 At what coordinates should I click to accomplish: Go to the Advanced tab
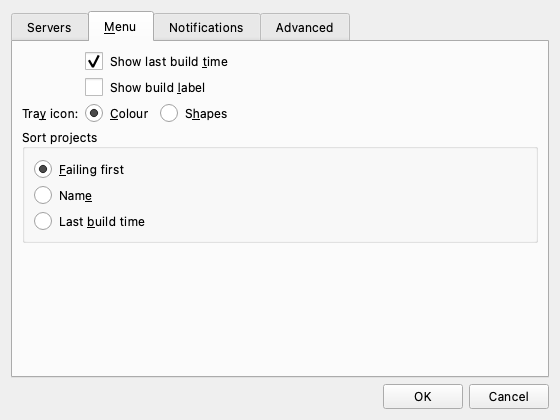coord(305,27)
